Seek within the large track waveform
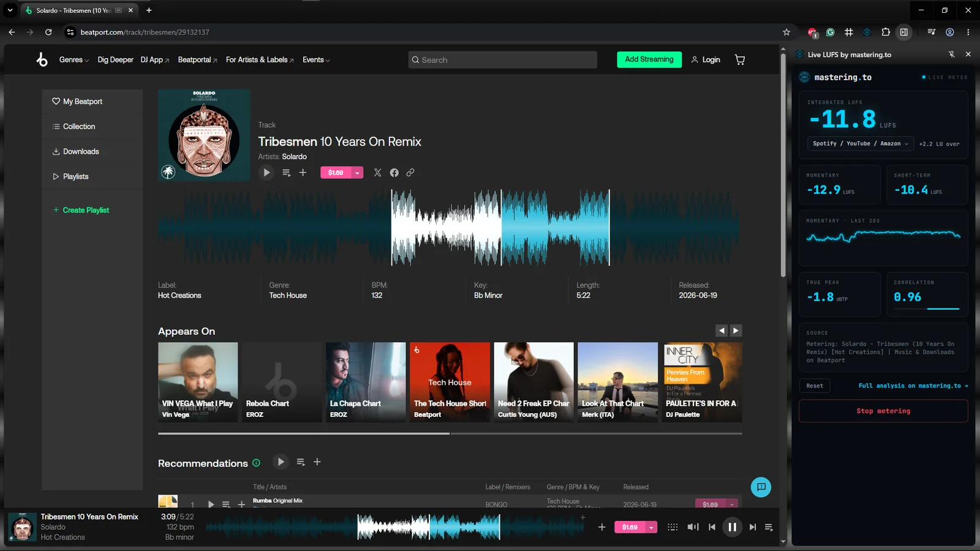Screen dimensions: 980x551 (x=450, y=228)
